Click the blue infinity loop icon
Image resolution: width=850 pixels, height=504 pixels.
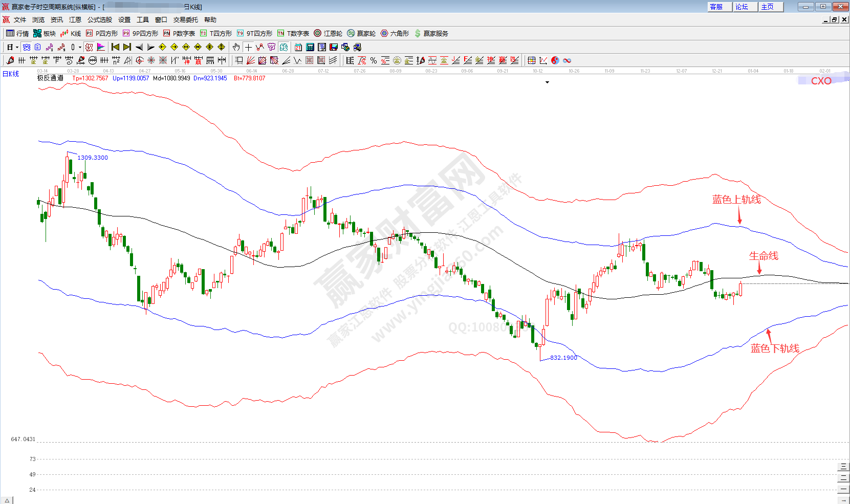coord(567,60)
